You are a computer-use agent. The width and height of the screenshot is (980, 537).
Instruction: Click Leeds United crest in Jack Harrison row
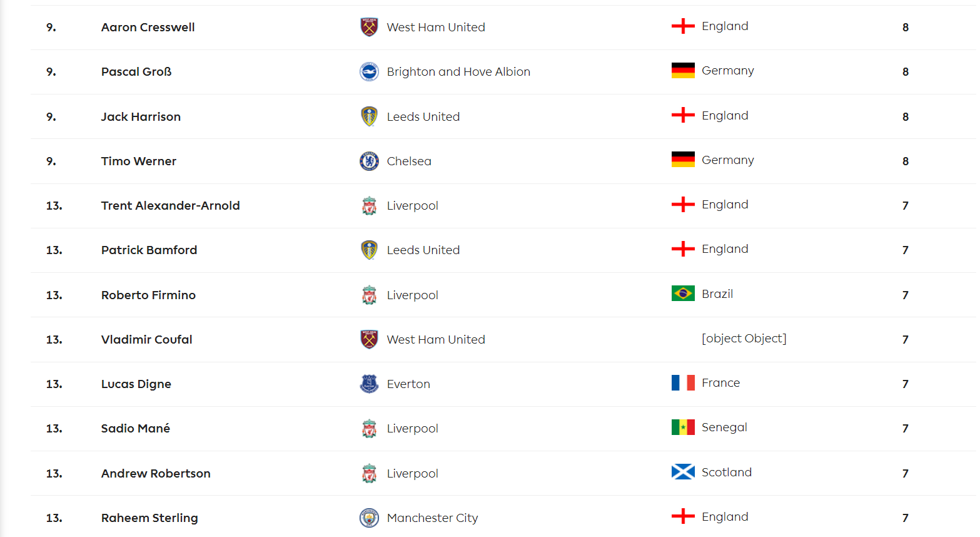click(x=369, y=116)
